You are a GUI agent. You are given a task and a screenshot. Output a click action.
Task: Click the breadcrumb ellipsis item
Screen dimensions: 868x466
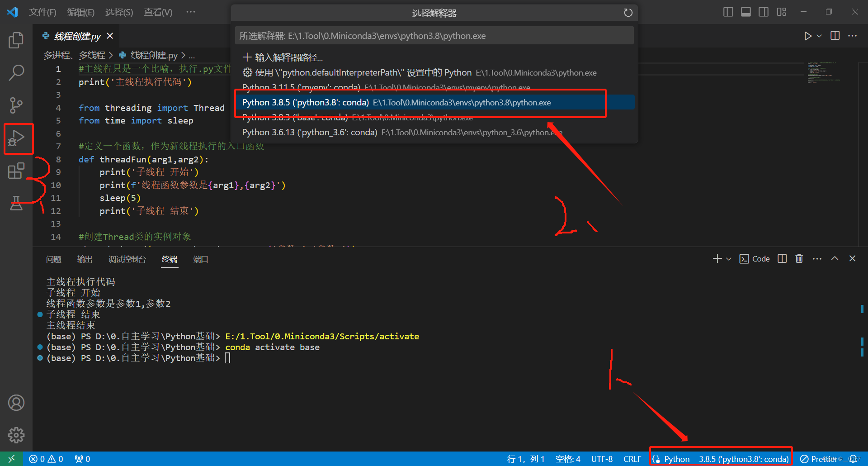192,55
